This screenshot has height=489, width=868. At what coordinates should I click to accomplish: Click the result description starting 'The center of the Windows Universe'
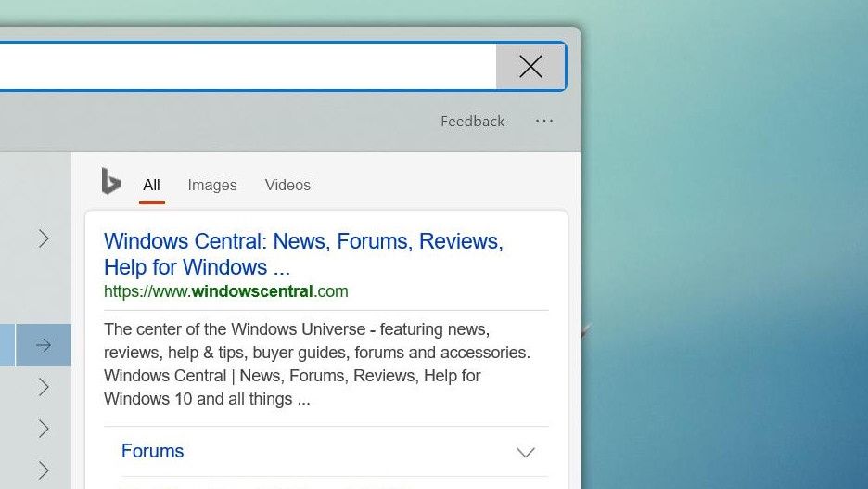[316, 364]
